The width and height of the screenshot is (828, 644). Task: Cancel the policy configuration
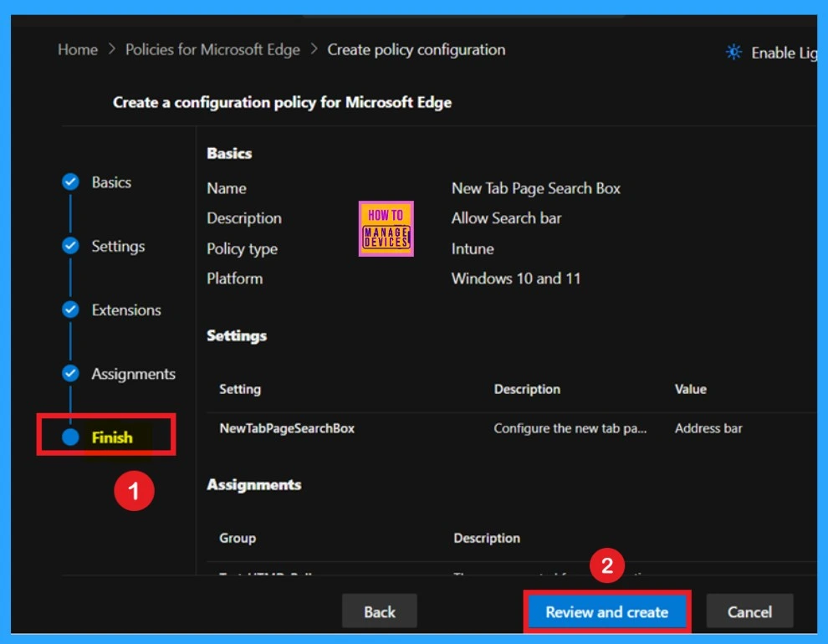tap(749, 612)
